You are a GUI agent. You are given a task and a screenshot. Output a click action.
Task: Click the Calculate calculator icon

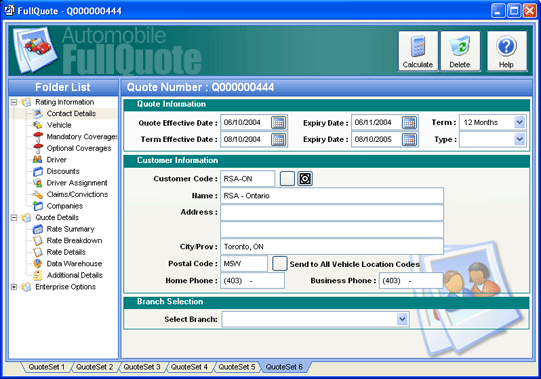pyautogui.click(x=418, y=47)
